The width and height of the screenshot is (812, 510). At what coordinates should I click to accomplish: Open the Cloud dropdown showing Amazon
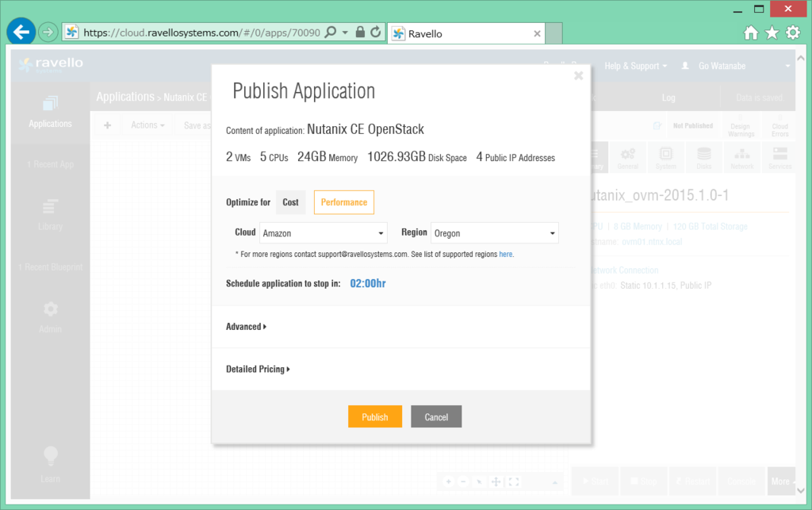pyautogui.click(x=324, y=233)
